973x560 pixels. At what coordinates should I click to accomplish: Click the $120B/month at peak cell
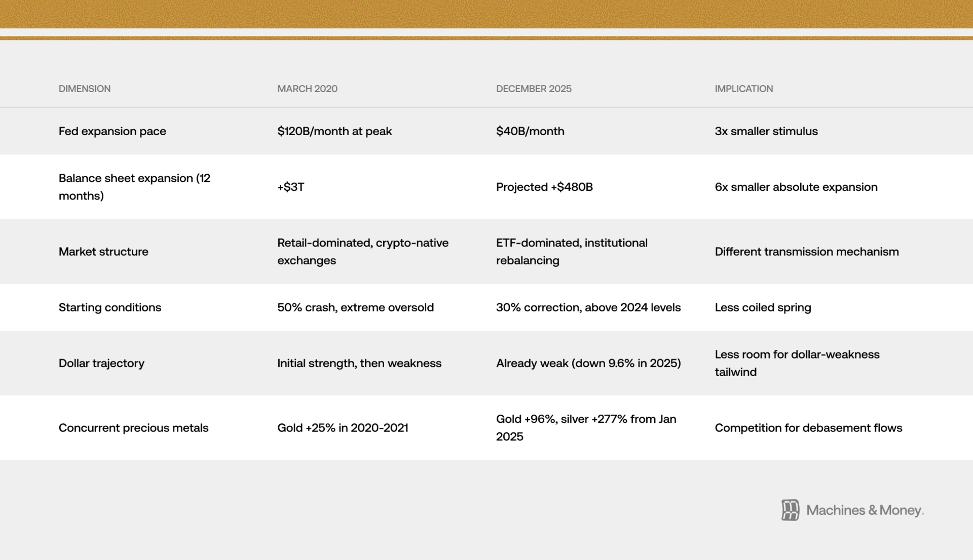[x=334, y=131]
